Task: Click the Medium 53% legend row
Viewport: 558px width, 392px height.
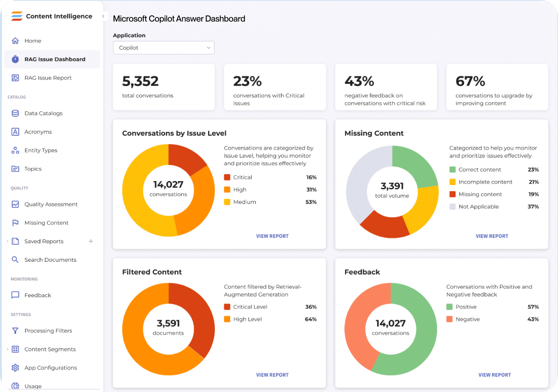Action: 270,202
